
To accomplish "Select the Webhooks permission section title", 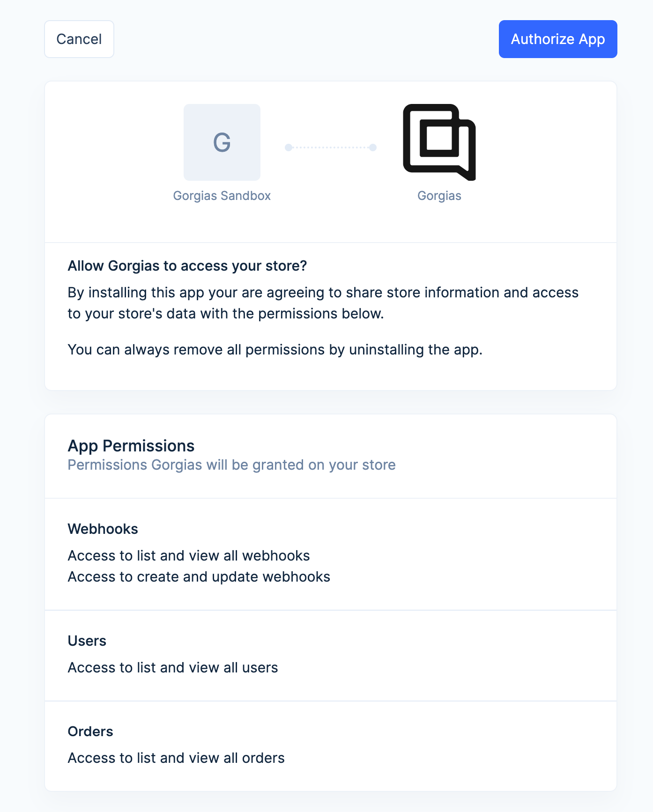I will click(x=103, y=529).
